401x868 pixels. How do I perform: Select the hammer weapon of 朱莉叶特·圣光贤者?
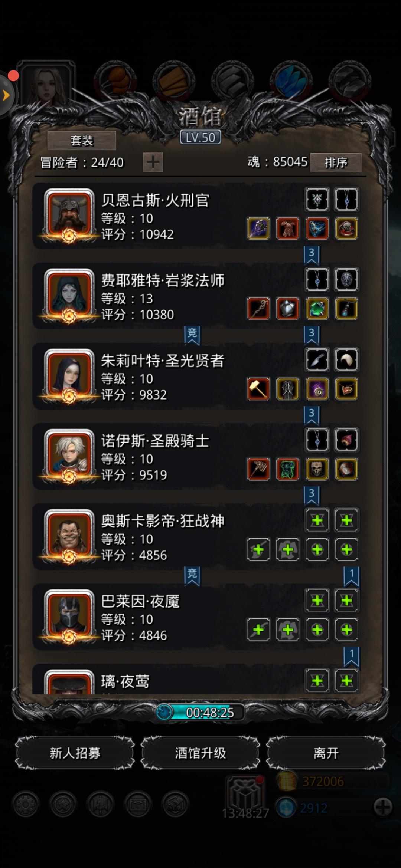[x=258, y=389]
